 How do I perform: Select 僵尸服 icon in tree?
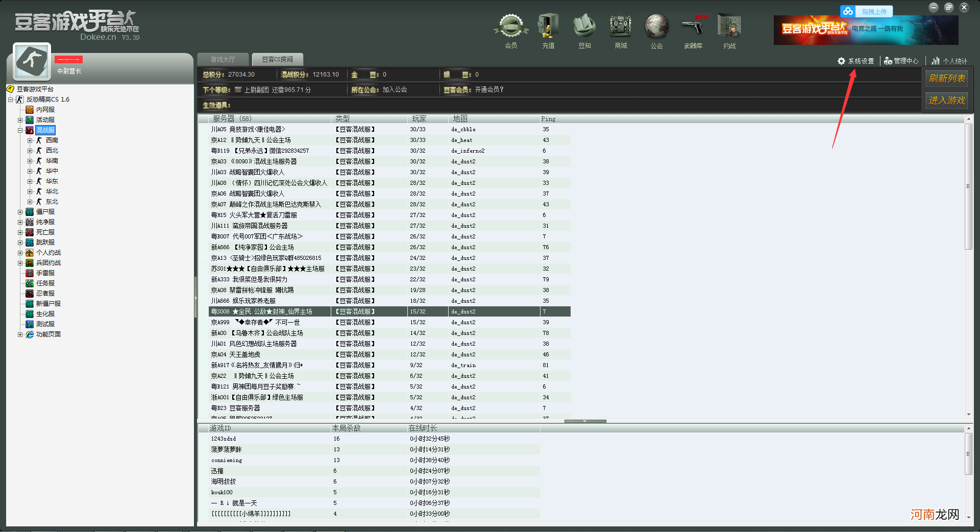pos(30,212)
